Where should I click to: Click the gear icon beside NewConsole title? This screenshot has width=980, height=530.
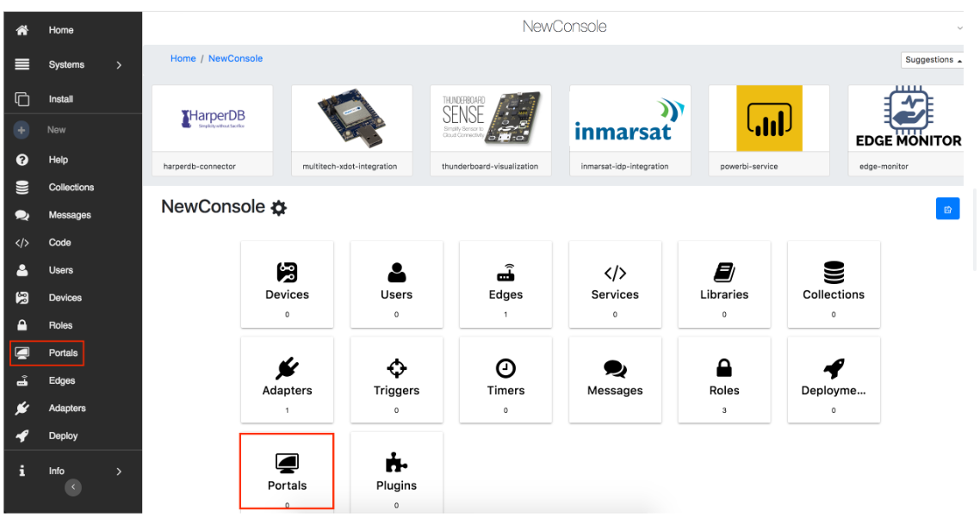click(279, 208)
